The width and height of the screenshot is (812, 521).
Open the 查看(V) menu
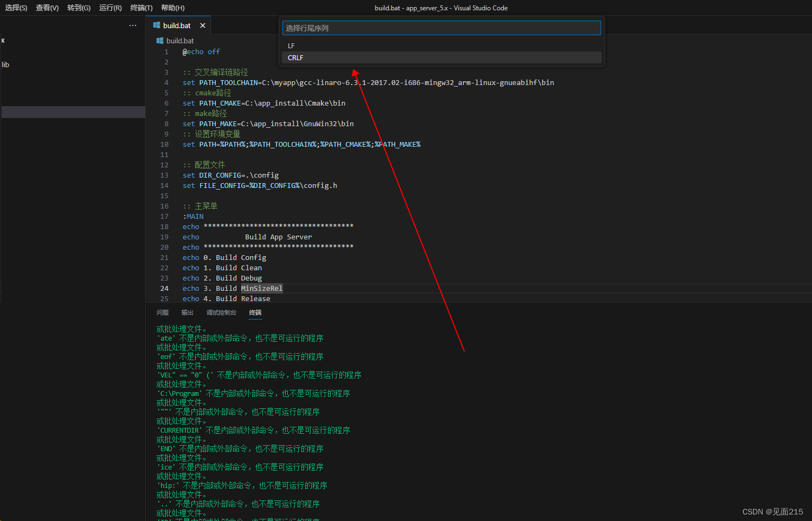(x=47, y=8)
